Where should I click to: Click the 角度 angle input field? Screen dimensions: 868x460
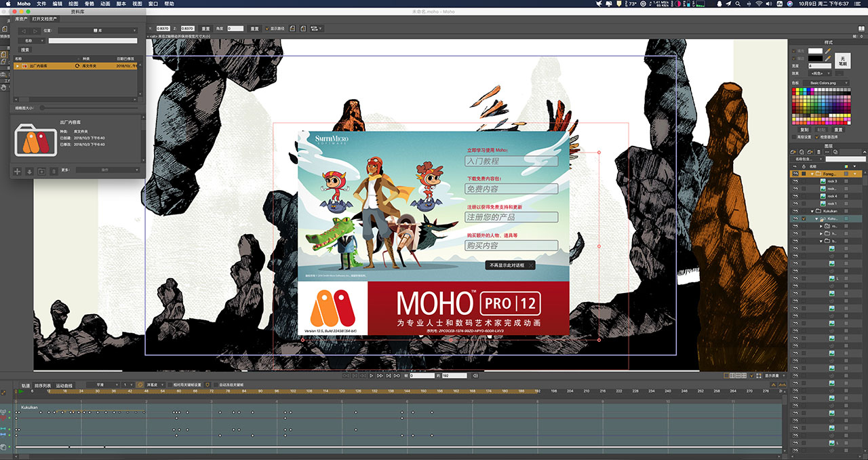[235, 28]
